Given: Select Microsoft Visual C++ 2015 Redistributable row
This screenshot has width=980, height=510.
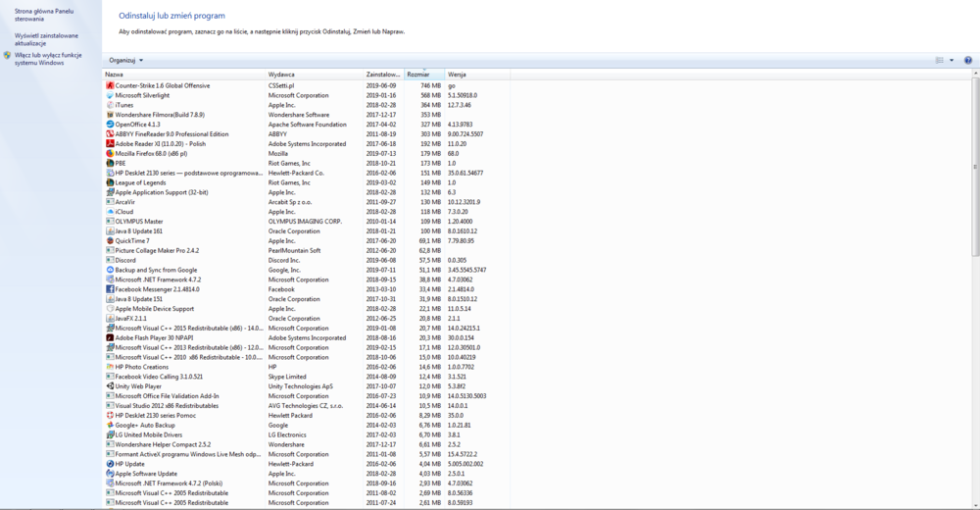Looking at the screenshot, I should (x=306, y=328).
